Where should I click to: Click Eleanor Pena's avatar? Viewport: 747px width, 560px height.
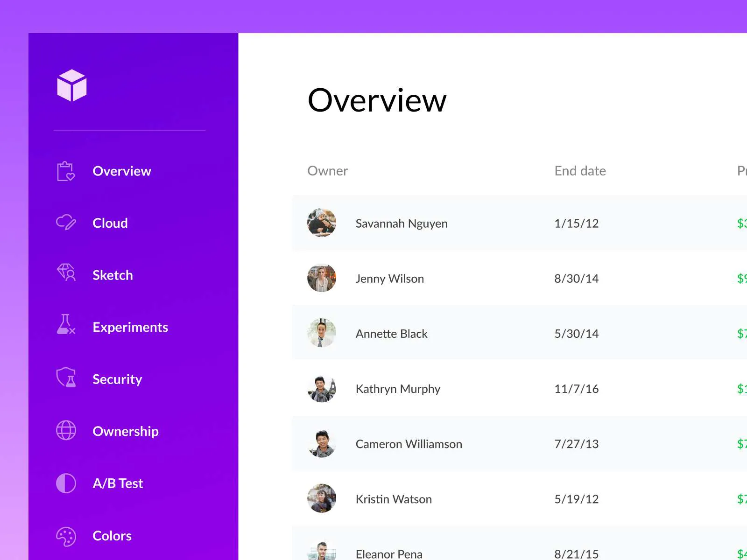pos(321,553)
